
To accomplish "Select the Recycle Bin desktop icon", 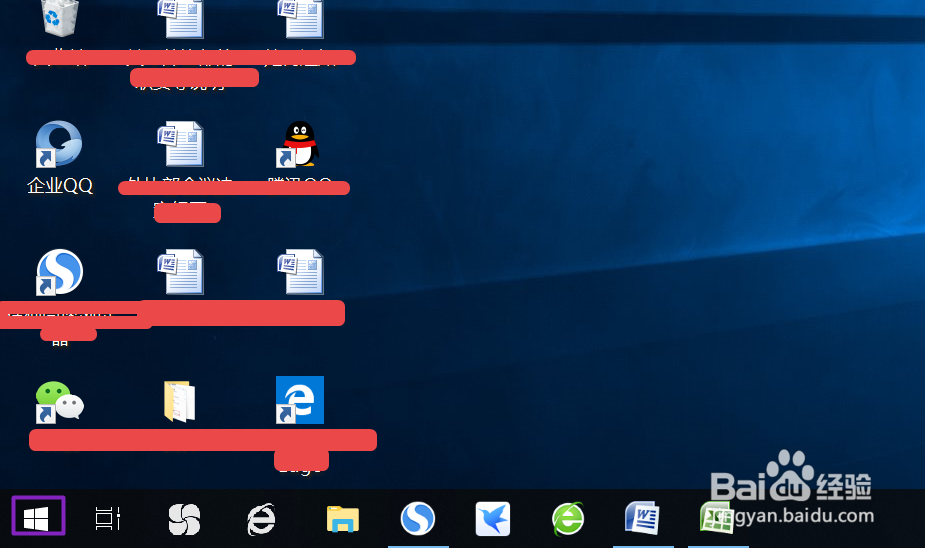I will tap(60, 18).
